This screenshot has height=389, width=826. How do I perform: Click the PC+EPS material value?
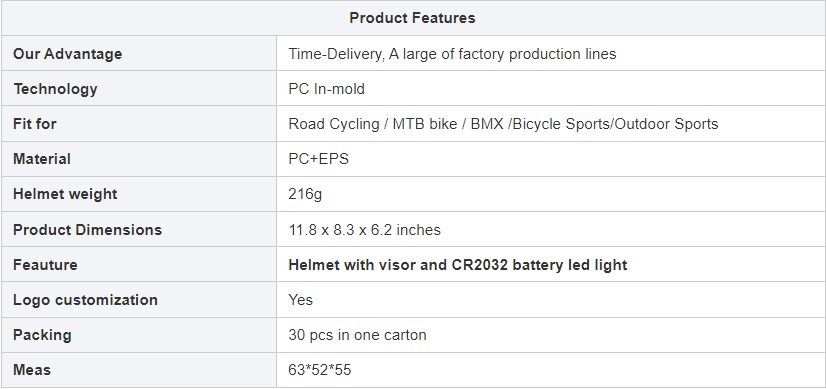(x=318, y=159)
